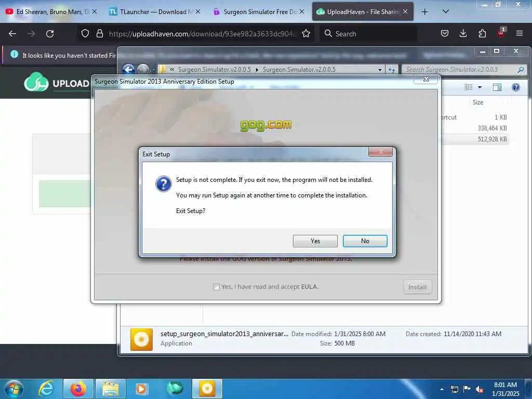Select the 338,464 KB file row
This screenshot has width=532, height=399.
(x=475, y=128)
